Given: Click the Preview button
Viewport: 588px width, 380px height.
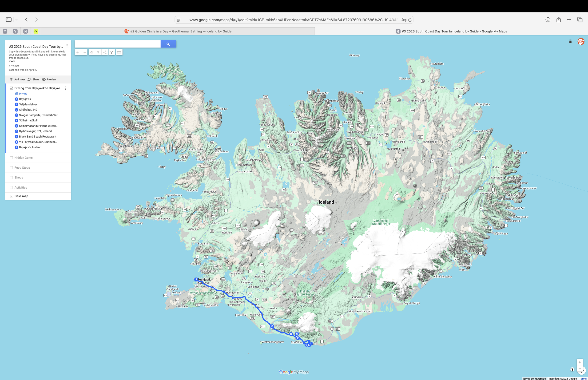Looking at the screenshot, I should pos(49,79).
